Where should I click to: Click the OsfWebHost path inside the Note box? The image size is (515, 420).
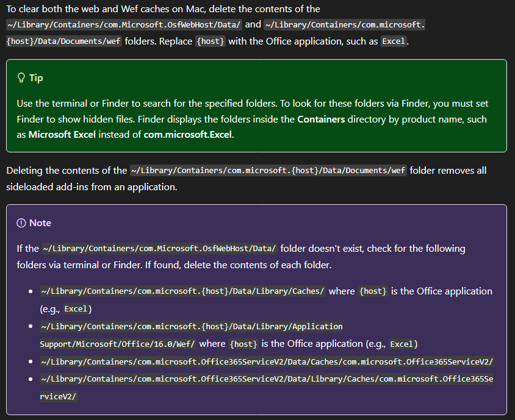159,249
